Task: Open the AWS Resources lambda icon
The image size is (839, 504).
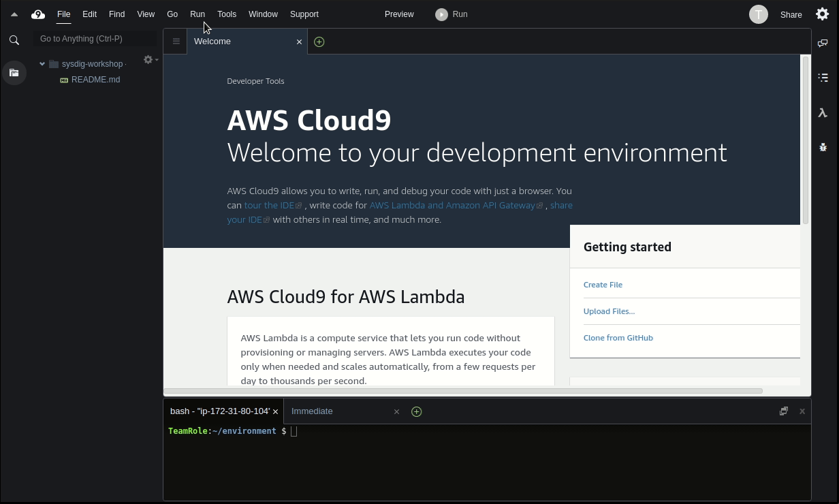Action: [x=823, y=113]
